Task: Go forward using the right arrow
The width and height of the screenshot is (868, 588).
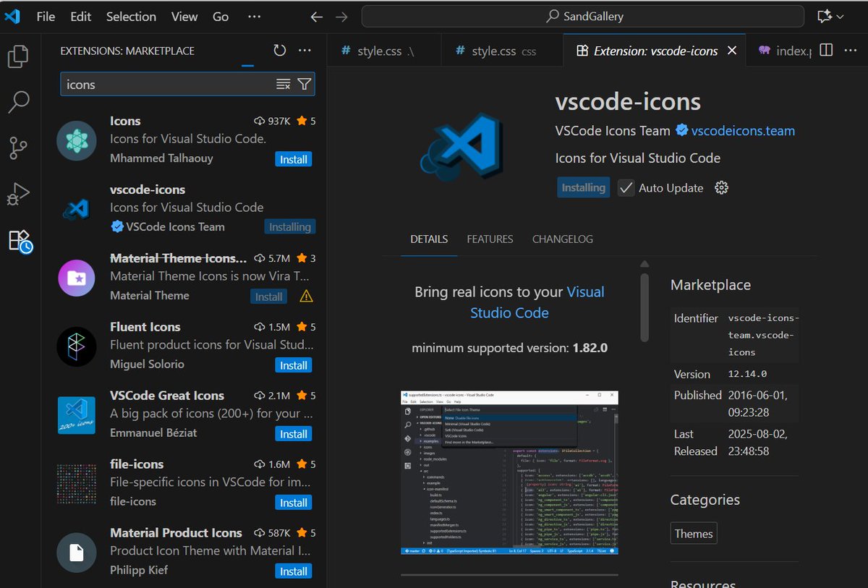Action: pos(341,17)
